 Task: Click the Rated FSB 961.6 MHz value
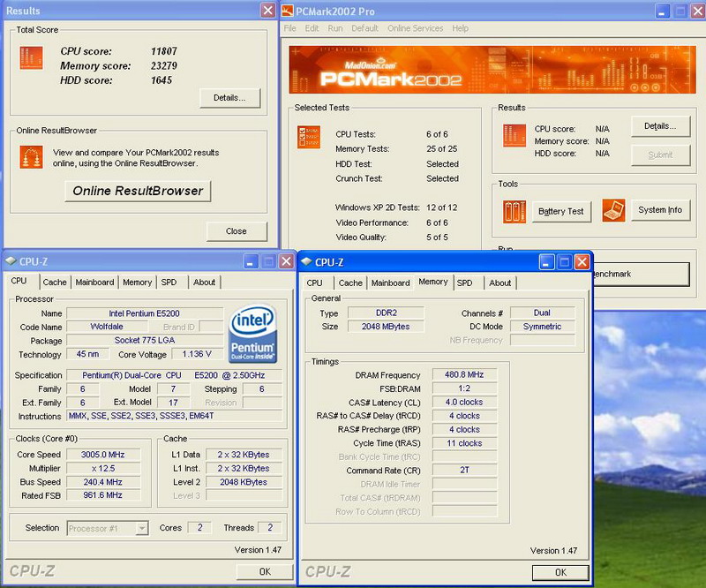[103, 494]
